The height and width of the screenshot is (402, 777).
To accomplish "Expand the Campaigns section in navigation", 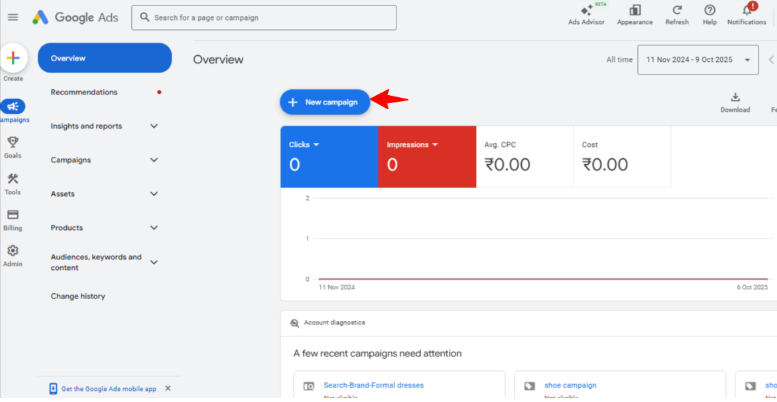I will coord(153,160).
